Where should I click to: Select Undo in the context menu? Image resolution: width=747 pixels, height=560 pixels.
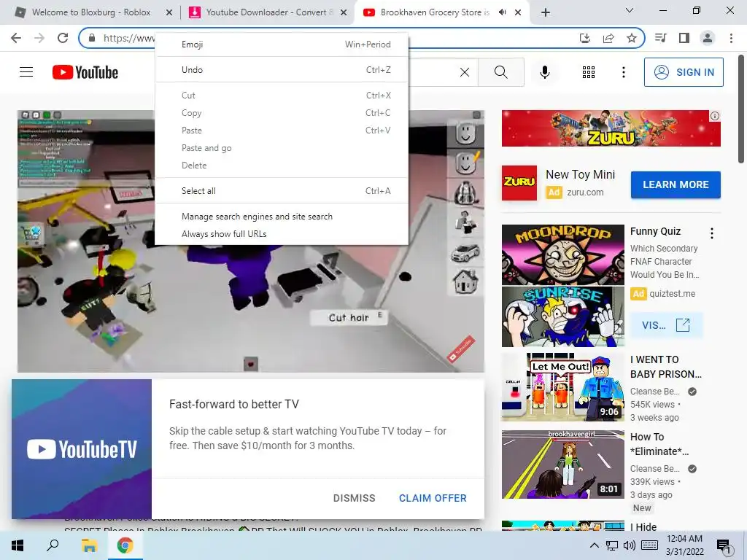click(x=282, y=69)
